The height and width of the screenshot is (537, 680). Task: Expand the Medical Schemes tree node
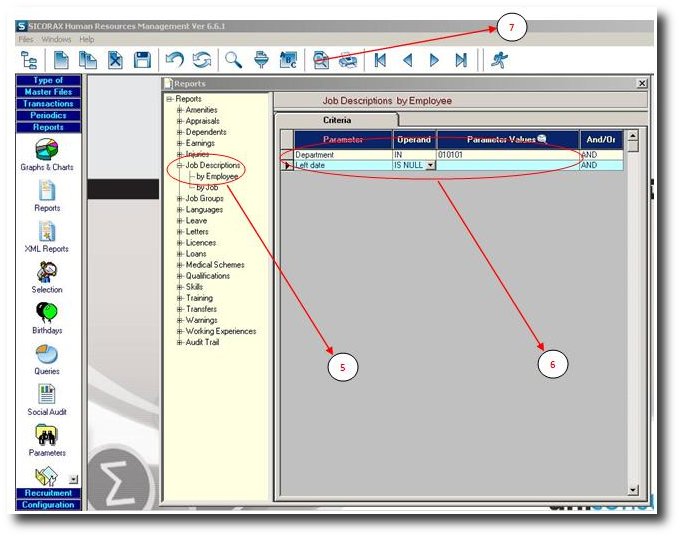[180, 265]
